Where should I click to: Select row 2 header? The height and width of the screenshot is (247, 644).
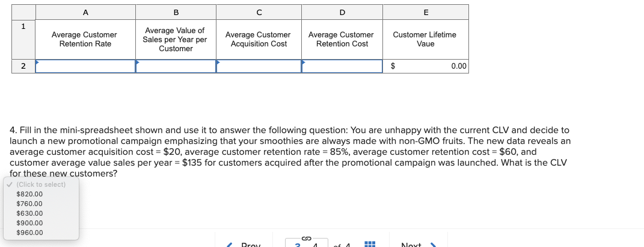[23, 66]
